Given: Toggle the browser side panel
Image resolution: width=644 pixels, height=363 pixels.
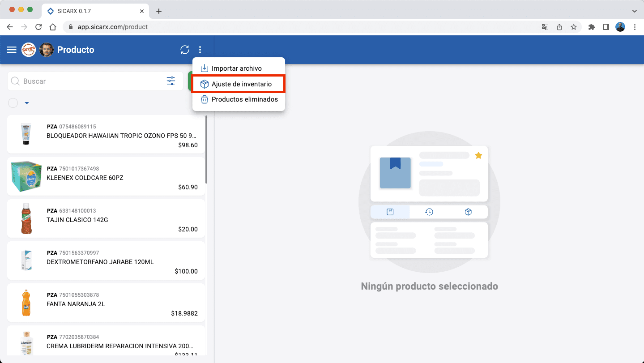Looking at the screenshot, I should click(x=606, y=27).
